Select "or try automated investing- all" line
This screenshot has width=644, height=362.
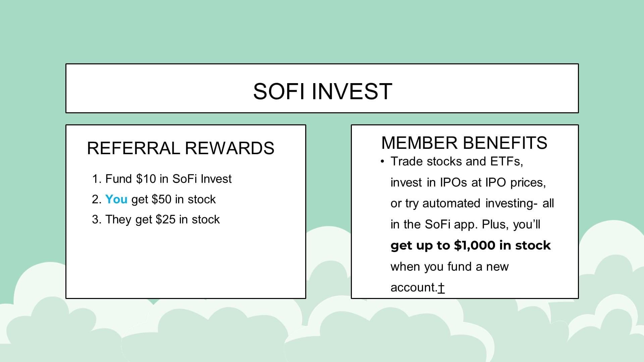pos(472,203)
